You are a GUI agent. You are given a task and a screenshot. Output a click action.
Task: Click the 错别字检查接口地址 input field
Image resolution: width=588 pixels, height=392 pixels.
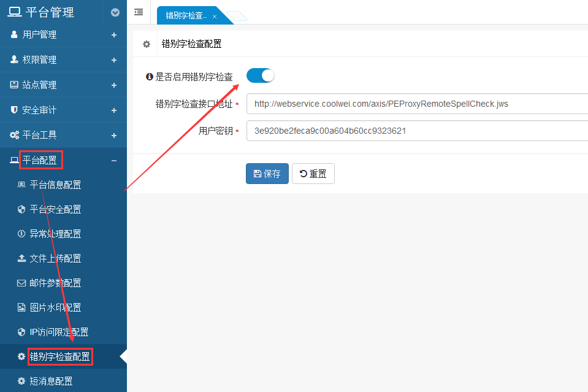click(x=417, y=104)
